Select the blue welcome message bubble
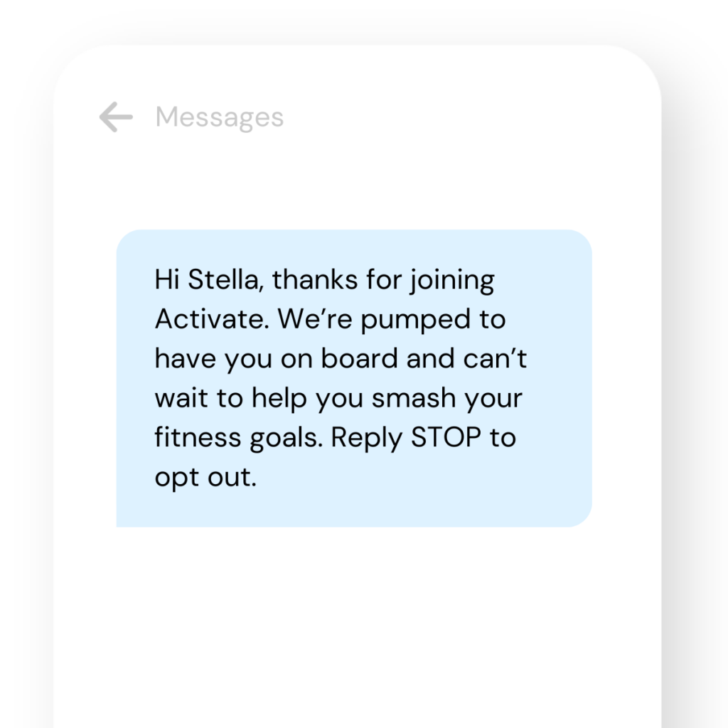 coord(354,378)
